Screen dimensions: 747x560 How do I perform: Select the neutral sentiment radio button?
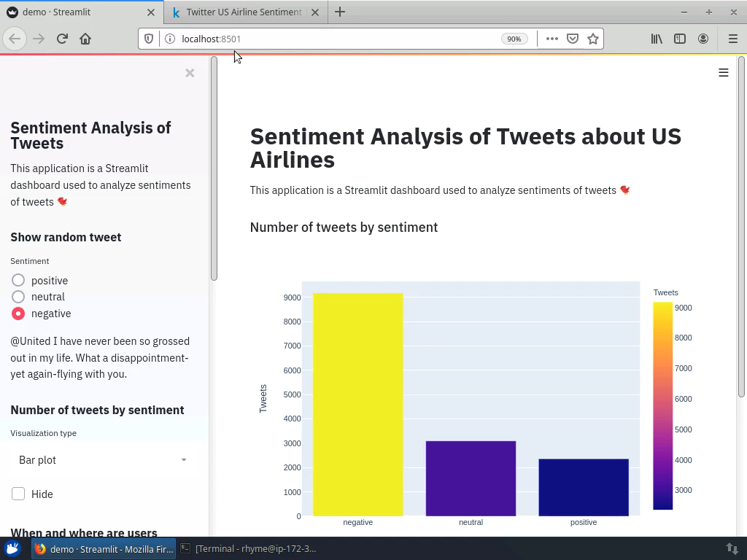[18, 297]
